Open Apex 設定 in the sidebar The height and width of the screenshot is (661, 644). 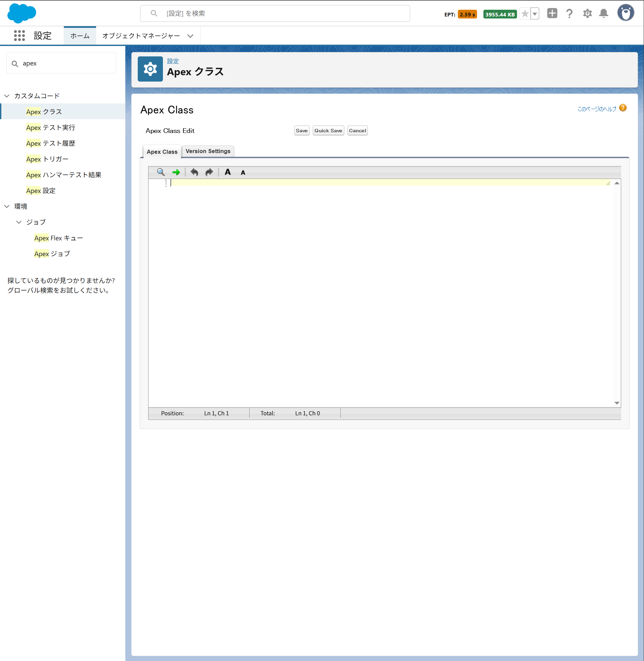click(41, 191)
